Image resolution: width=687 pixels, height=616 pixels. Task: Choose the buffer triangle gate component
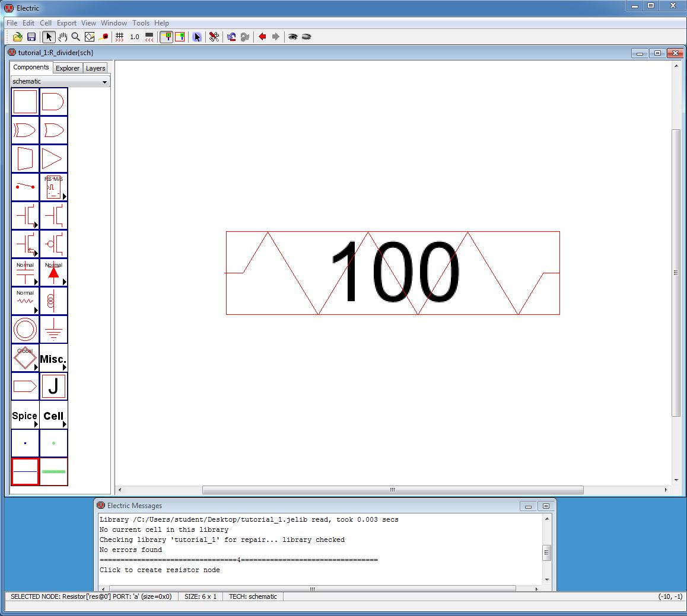[53, 158]
